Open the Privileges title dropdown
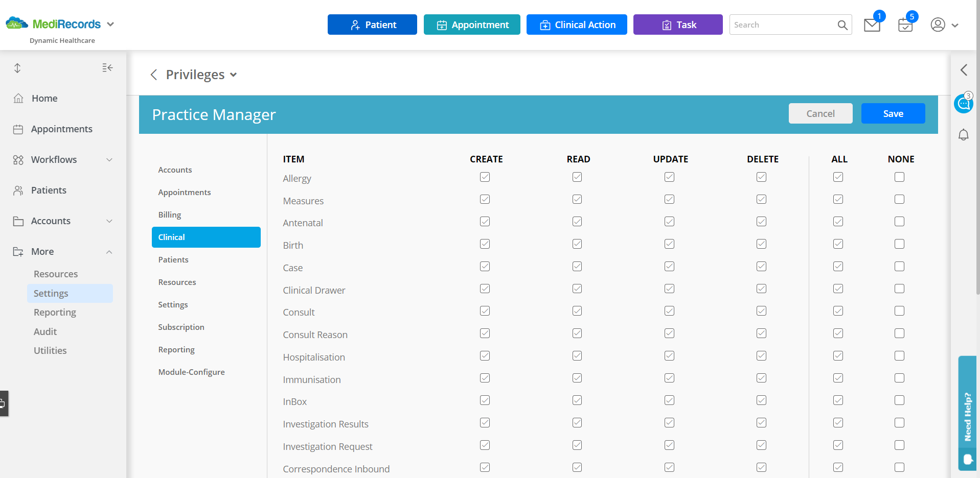980x478 pixels. (234, 75)
